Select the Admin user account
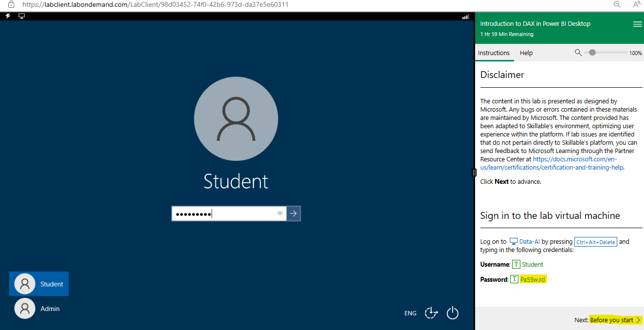 click(39, 309)
